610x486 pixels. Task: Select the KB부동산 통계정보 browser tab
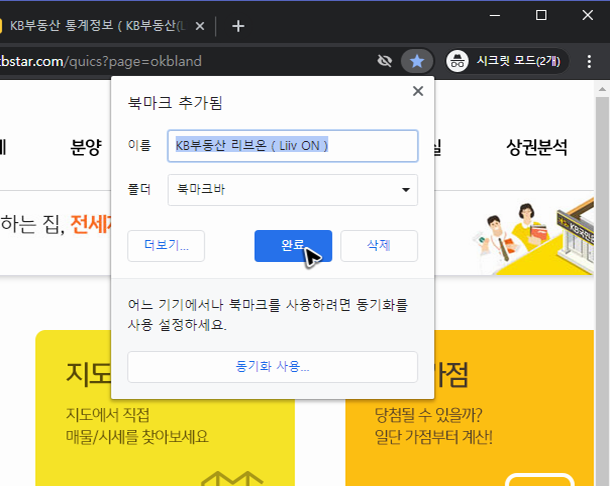(97, 26)
